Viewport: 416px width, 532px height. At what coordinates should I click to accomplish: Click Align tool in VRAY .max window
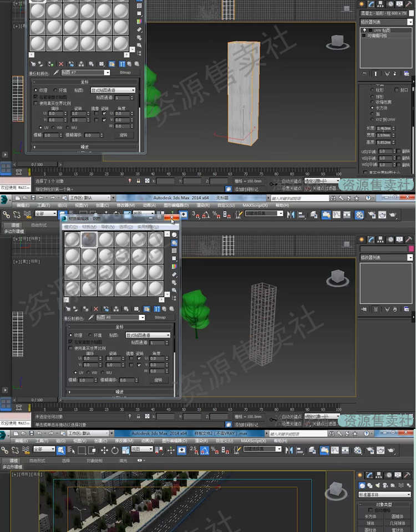[301, 450]
